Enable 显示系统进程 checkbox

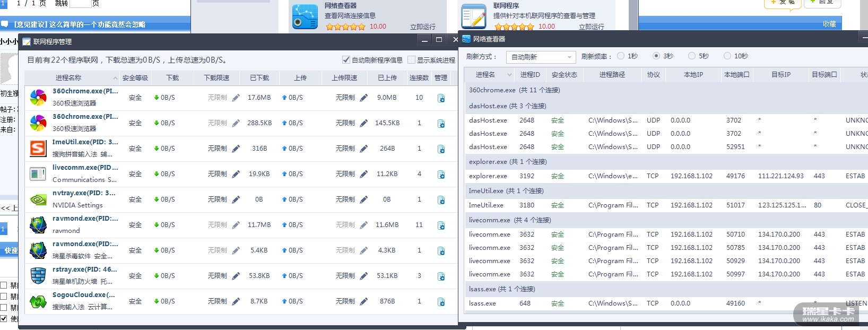coord(411,60)
